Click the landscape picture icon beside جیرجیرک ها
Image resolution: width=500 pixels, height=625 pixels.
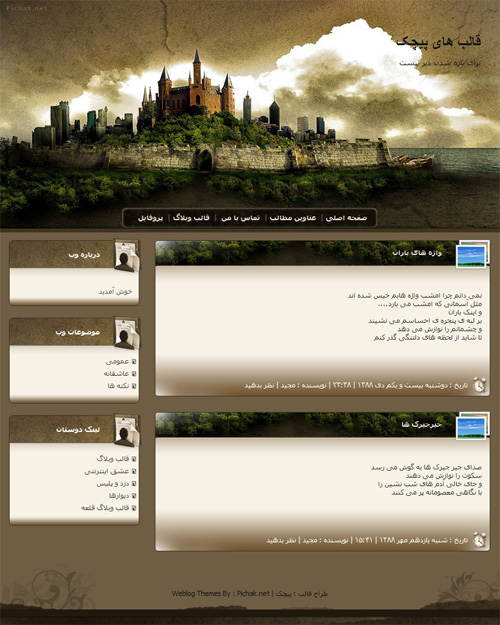[x=472, y=426]
